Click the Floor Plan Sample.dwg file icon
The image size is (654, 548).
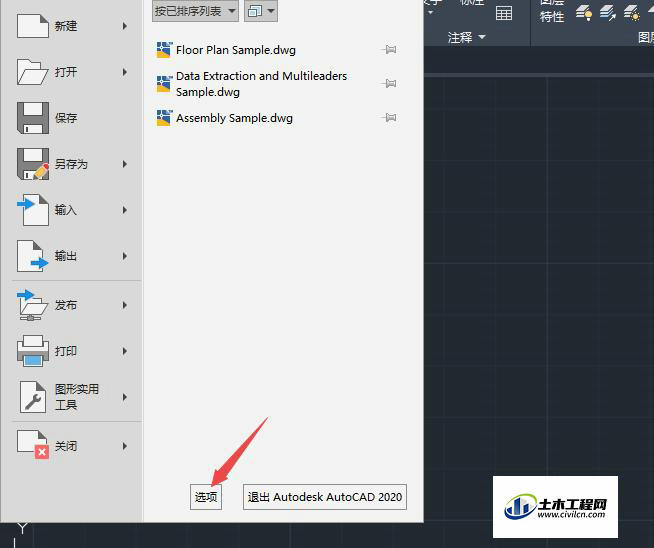click(x=164, y=50)
